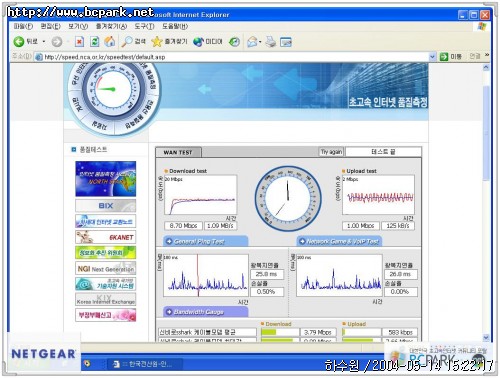The width and height of the screenshot is (500, 378).
Task: Click the Edit page toolbar icon
Action: 286,42
